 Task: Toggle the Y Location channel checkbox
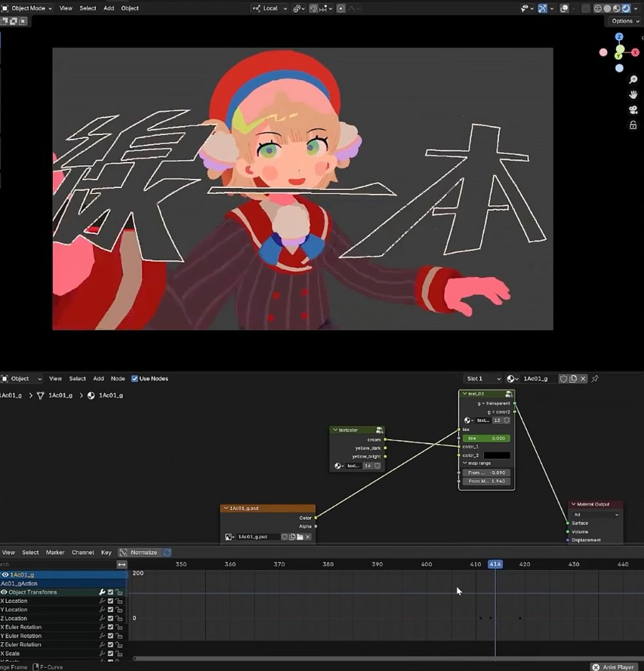(111, 609)
